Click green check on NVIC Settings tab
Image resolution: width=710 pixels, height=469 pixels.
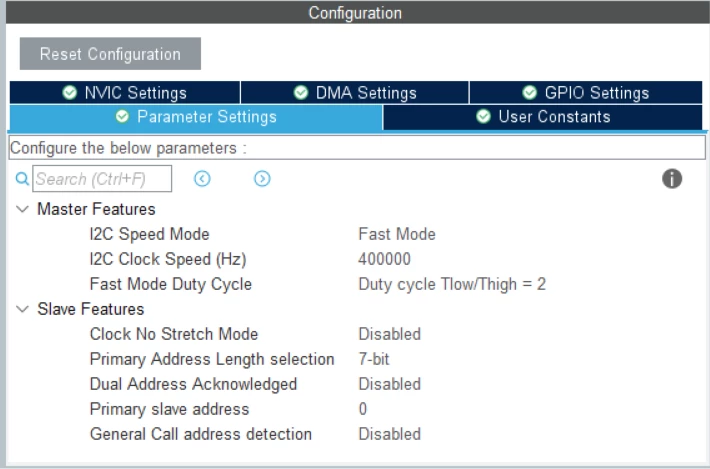pos(70,93)
